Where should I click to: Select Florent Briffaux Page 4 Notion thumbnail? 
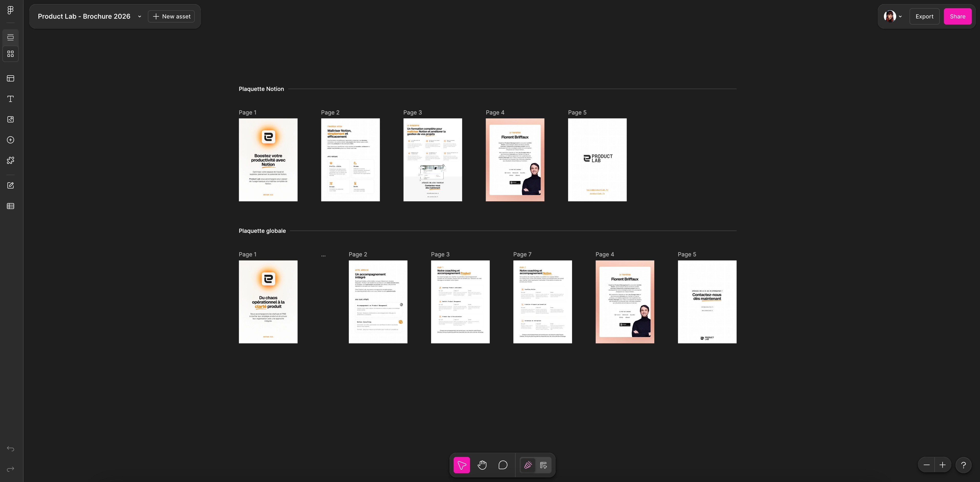pyautogui.click(x=515, y=160)
